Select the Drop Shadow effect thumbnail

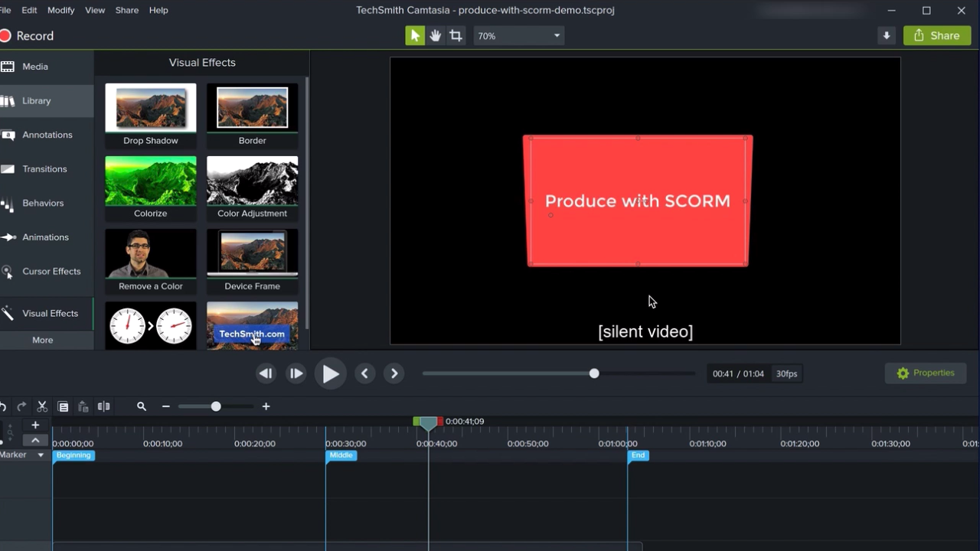pyautogui.click(x=151, y=115)
